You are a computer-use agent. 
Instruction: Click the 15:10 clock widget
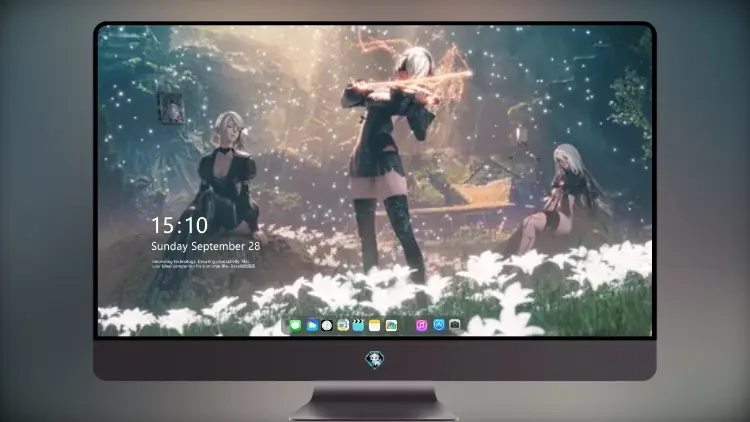(179, 225)
